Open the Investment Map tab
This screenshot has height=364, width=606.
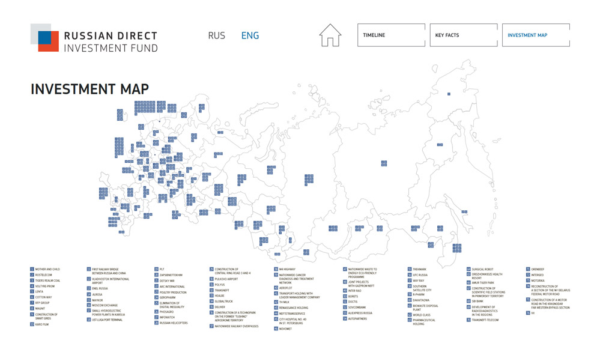click(x=536, y=35)
